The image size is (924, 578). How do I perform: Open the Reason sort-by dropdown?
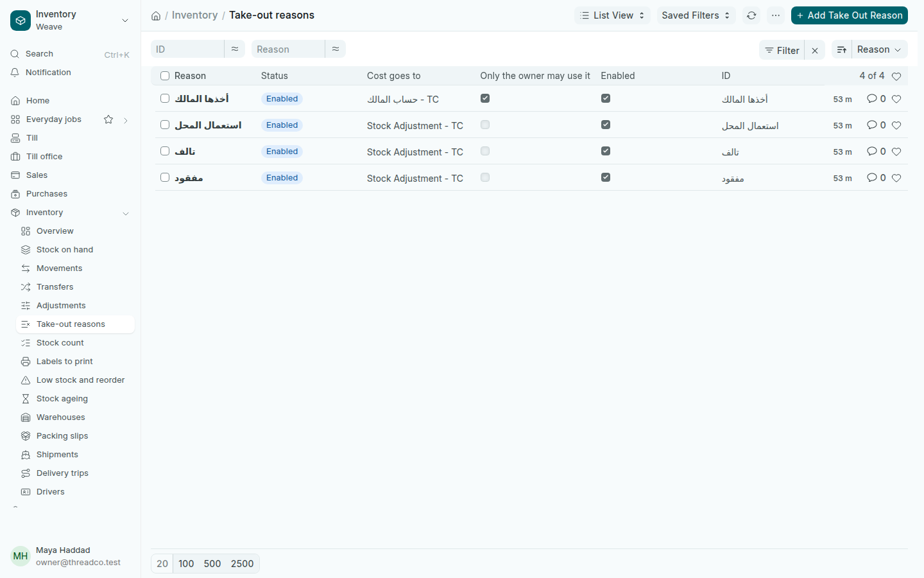[x=879, y=49]
